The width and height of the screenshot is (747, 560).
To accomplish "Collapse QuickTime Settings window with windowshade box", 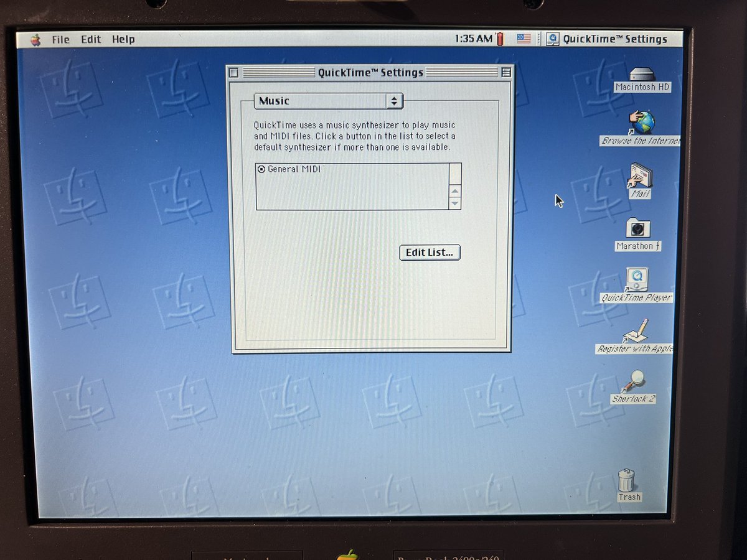I will click(x=506, y=73).
